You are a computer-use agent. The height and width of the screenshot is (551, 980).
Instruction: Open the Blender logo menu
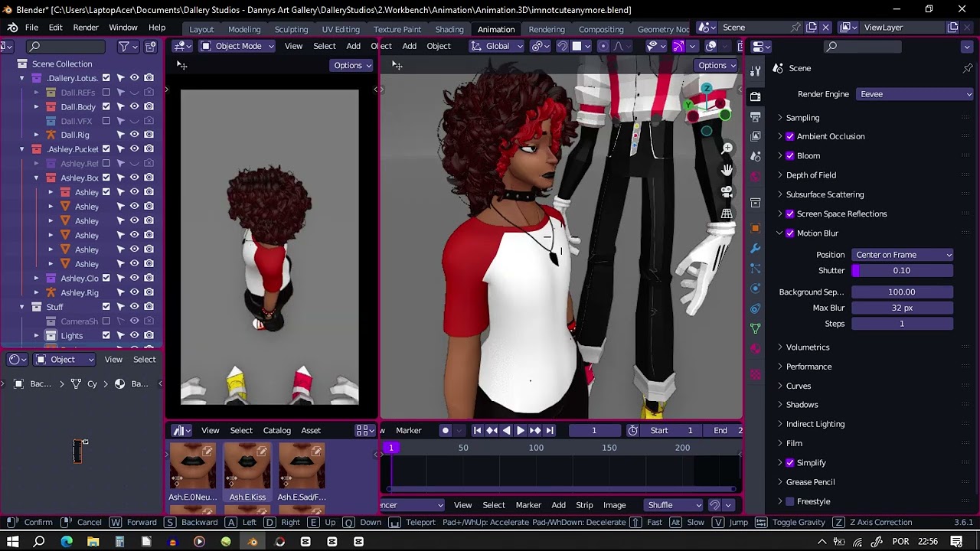12,28
